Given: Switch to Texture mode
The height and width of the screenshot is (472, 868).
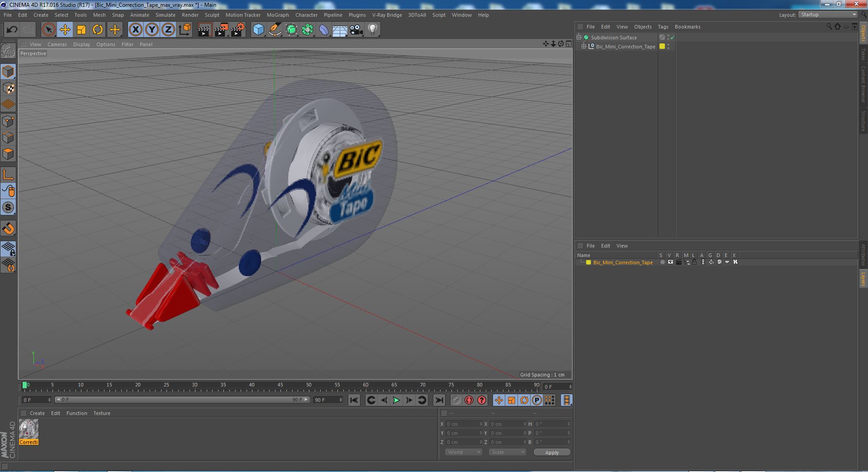Looking at the screenshot, I should coord(8,88).
